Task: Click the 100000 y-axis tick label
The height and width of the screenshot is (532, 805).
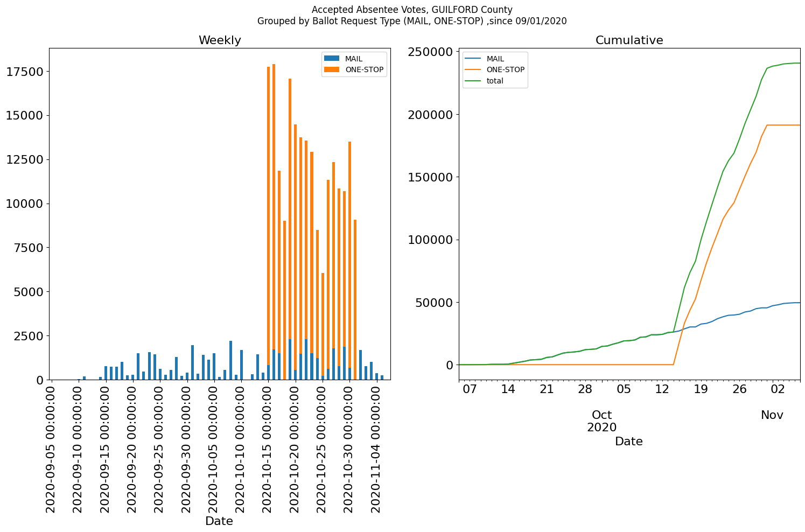Action: 430,240
